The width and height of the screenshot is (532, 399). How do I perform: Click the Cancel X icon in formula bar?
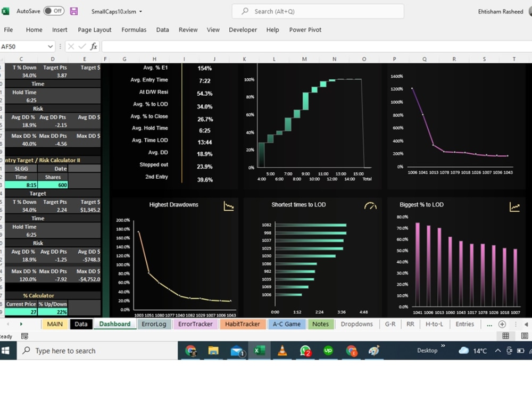[x=71, y=46]
